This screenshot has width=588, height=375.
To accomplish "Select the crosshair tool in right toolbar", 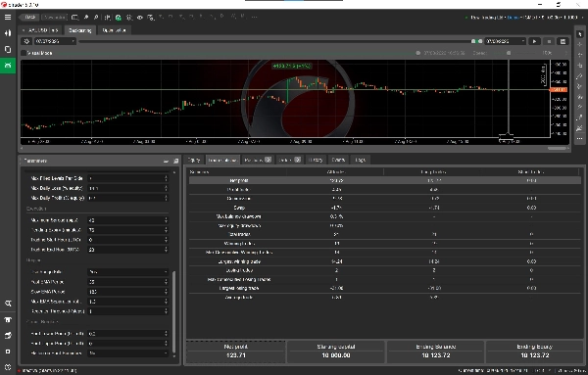I will coord(579,44).
